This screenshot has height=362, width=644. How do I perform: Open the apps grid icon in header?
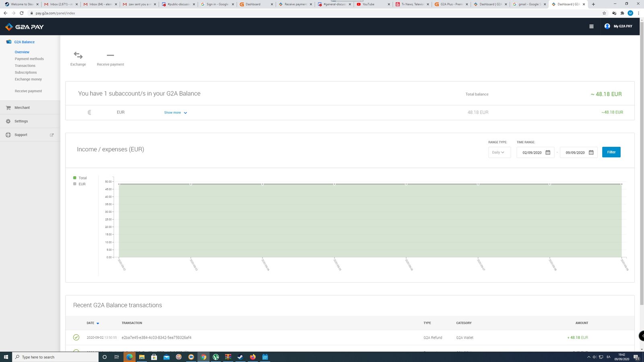pyautogui.click(x=591, y=27)
